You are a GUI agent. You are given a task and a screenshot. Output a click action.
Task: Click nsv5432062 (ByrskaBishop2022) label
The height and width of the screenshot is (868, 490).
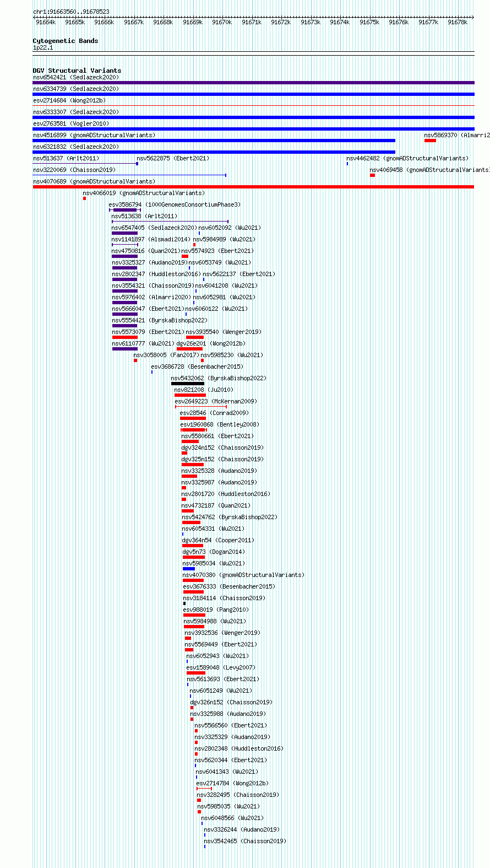point(219,378)
